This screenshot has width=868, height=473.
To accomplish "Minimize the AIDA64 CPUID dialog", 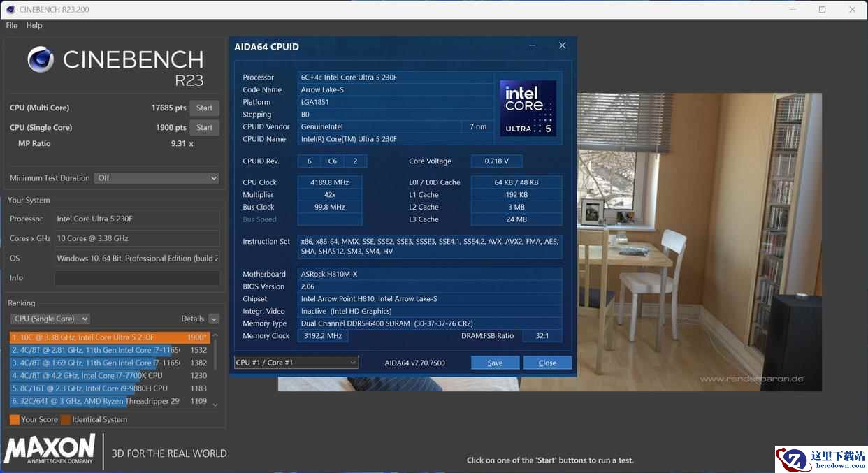I will pos(533,45).
